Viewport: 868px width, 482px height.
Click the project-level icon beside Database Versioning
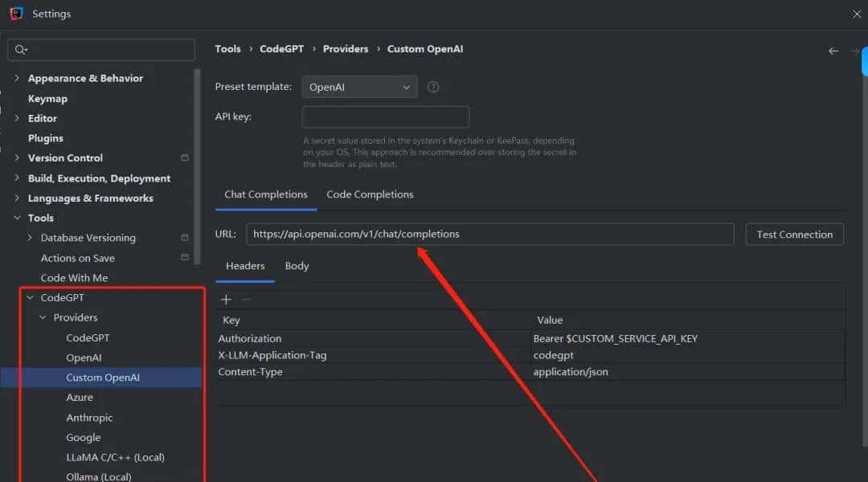click(184, 238)
